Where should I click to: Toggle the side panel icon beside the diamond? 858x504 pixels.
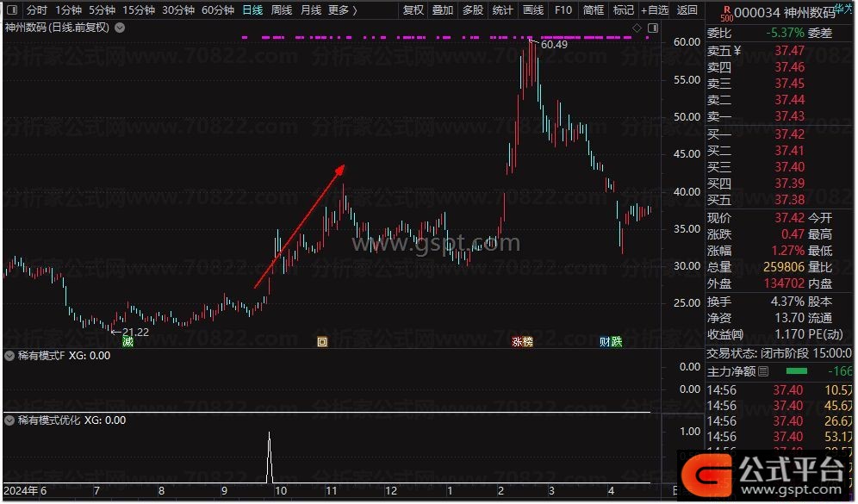653,28
